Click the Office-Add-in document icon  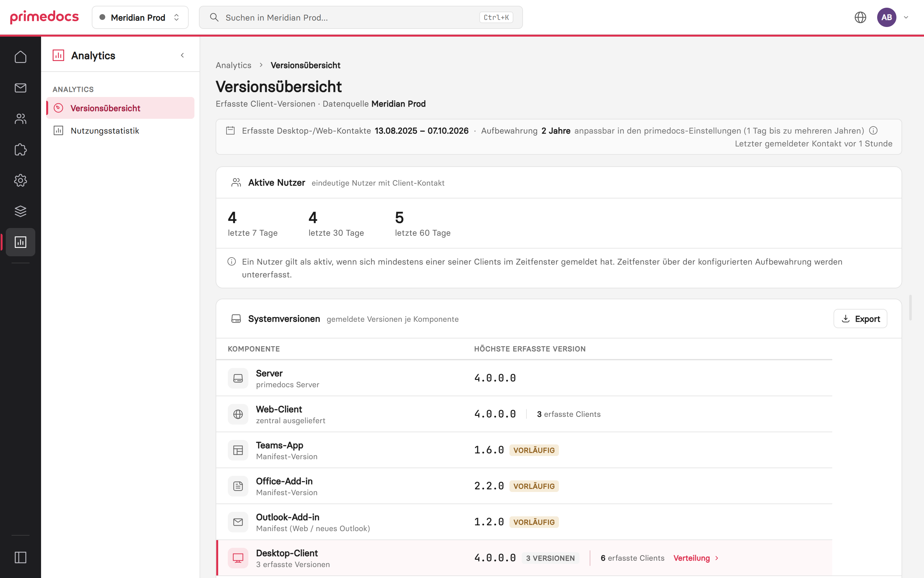[238, 486]
